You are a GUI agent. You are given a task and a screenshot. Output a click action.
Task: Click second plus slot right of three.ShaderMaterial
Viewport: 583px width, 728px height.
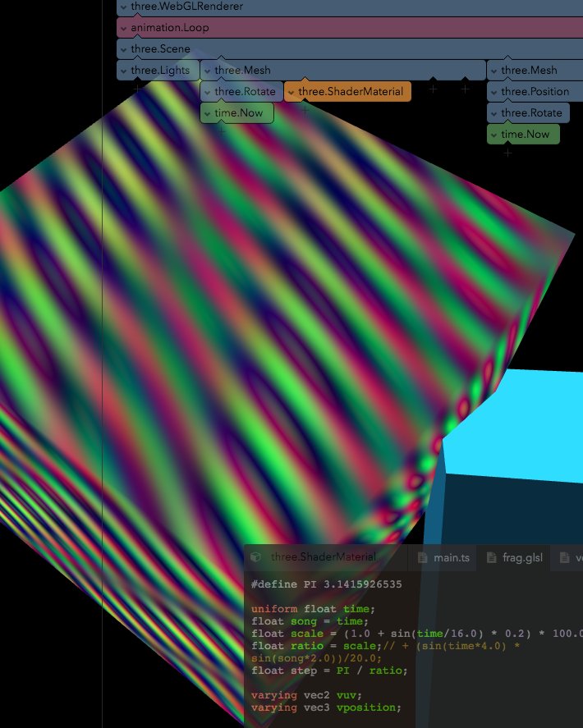[465, 88]
